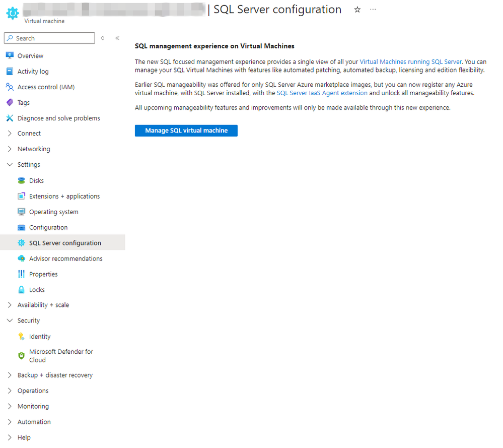Click the Diagnose and solve problems wrench icon

tap(10, 118)
